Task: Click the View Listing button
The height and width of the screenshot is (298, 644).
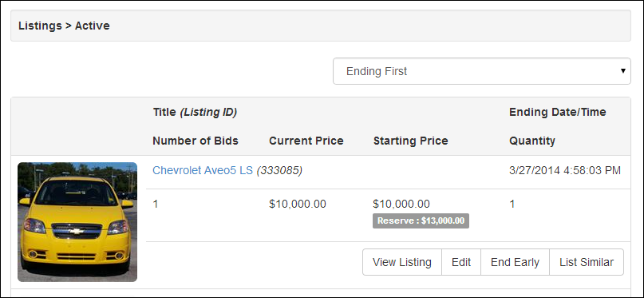Action: click(x=402, y=262)
